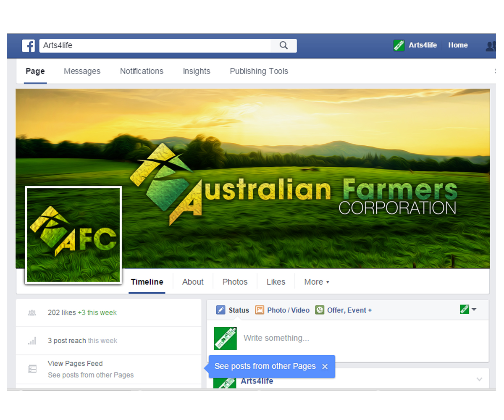Open the posting identity dropdown in composer

(468, 310)
